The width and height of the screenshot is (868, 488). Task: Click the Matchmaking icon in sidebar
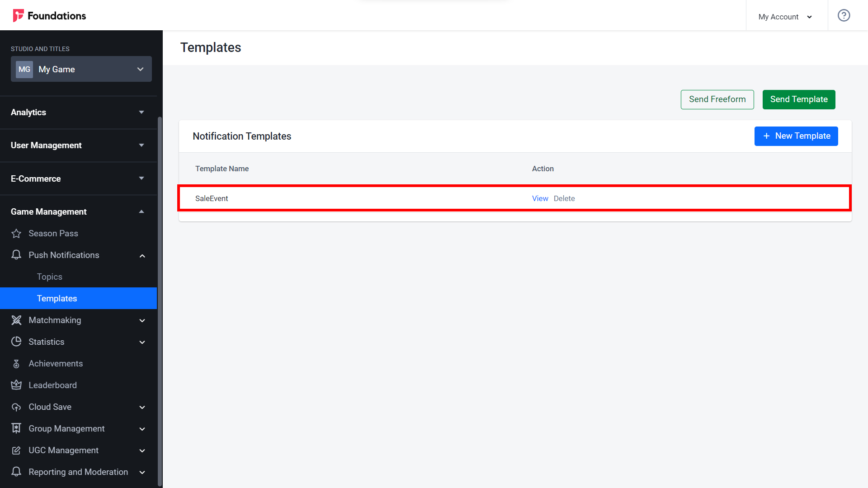tap(16, 320)
